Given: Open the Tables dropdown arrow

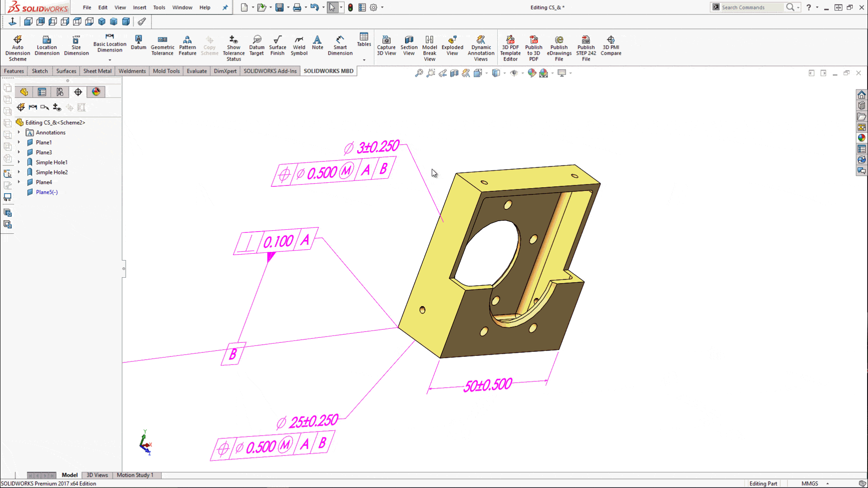Looking at the screenshot, I should point(364,60).
